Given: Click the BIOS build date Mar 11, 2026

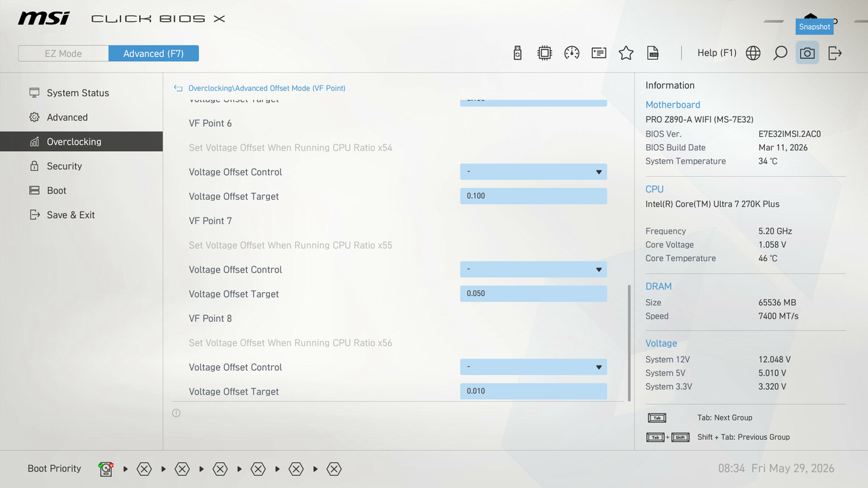Looking at the screenshot, I should pyautogui.click(x=783, y=148).
